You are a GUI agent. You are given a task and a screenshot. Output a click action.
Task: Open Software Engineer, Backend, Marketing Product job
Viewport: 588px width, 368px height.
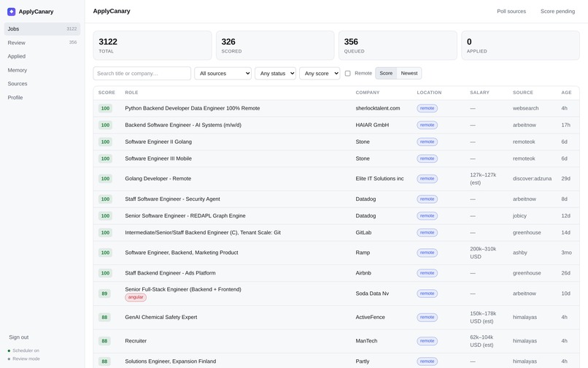click(182, 253)
